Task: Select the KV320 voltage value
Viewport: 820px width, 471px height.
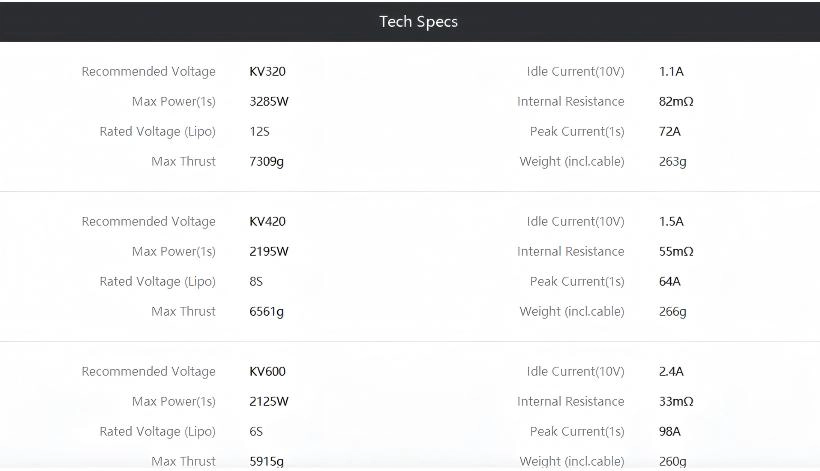Action: [x=267, y=72]
